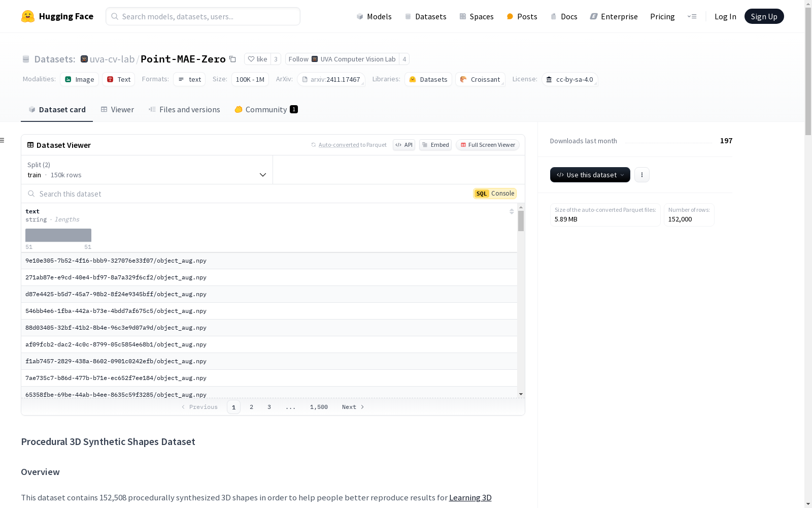812x508 pixels.
Task: Open the arxiv:2411.17467 tag
Action: (331, 79)
